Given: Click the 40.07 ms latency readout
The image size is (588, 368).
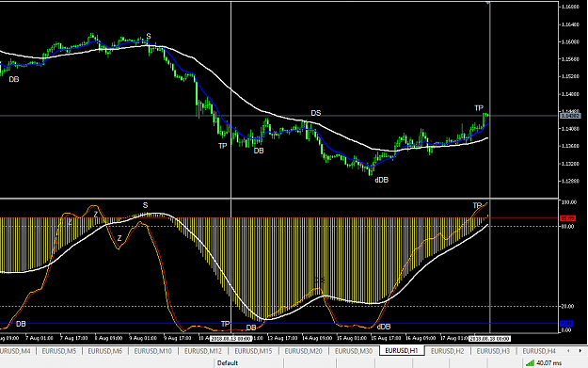Looking at the screenshot, I should (x=549, y=363).
